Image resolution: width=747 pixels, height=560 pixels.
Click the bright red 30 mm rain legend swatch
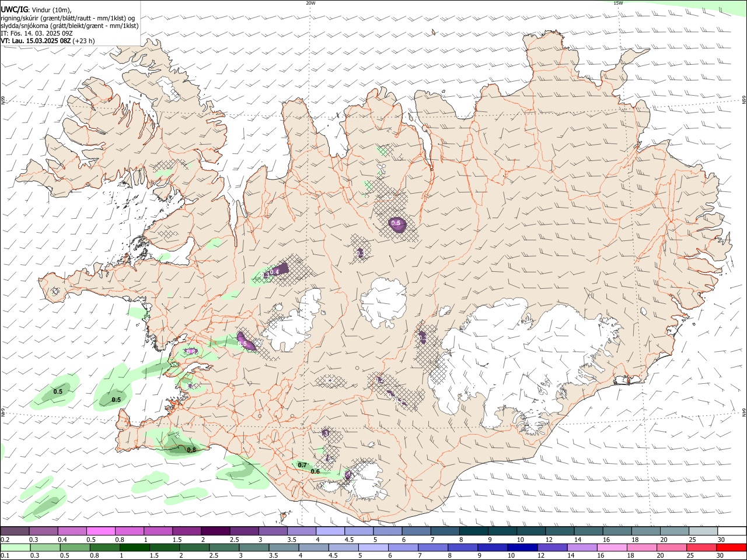point(732,548)
